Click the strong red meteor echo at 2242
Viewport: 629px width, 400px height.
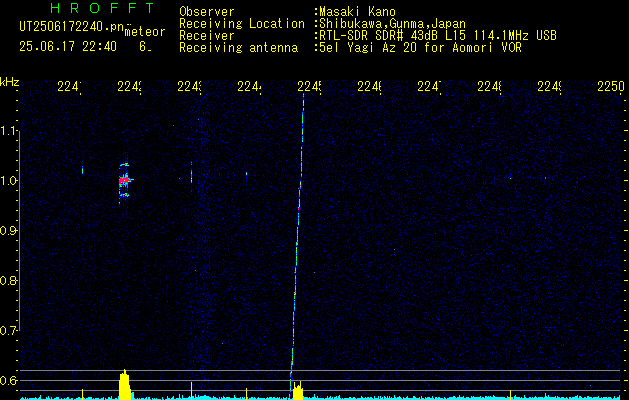click(125, 181)
